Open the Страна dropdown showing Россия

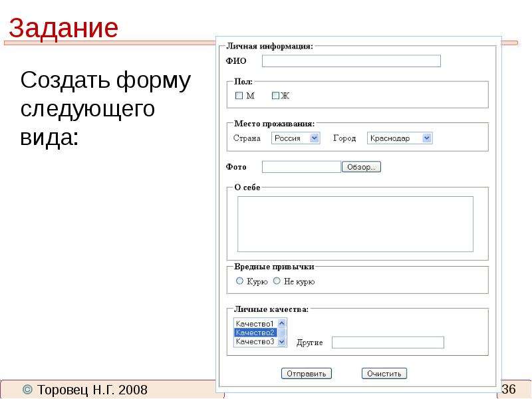pyautogui.click(x=295, y=138)
